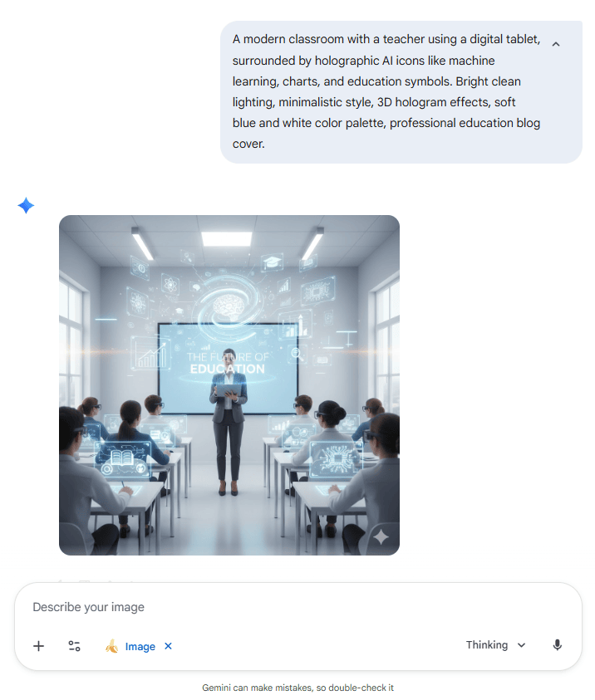Screen dimensions: 595x700
Task: Click the holographic brain icon in the image
Action: point(230,306)
